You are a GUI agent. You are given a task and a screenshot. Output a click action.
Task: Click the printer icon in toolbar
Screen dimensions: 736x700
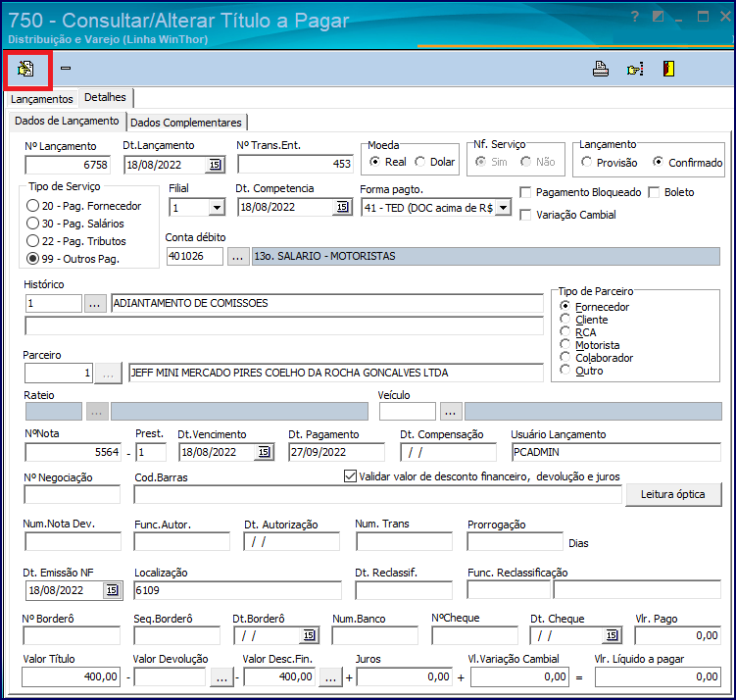601,69
